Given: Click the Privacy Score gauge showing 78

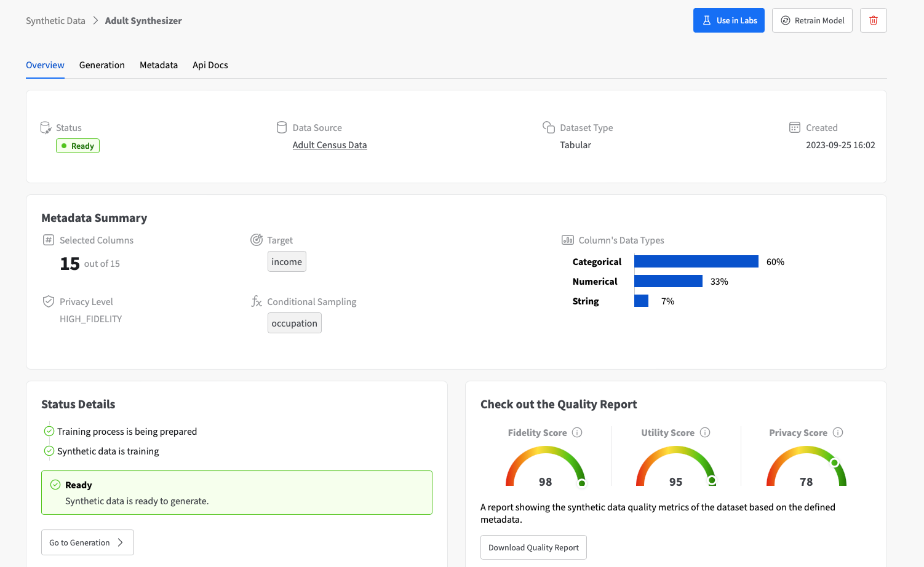Looking at the screenshot, I should pos(806,467).
